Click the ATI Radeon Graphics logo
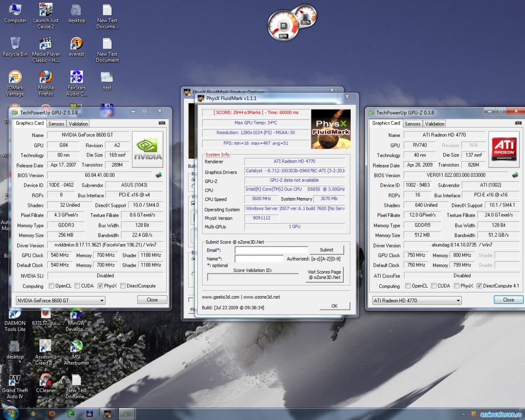Image resolution: width=525 pixels, height=420 pixels. 504,149
